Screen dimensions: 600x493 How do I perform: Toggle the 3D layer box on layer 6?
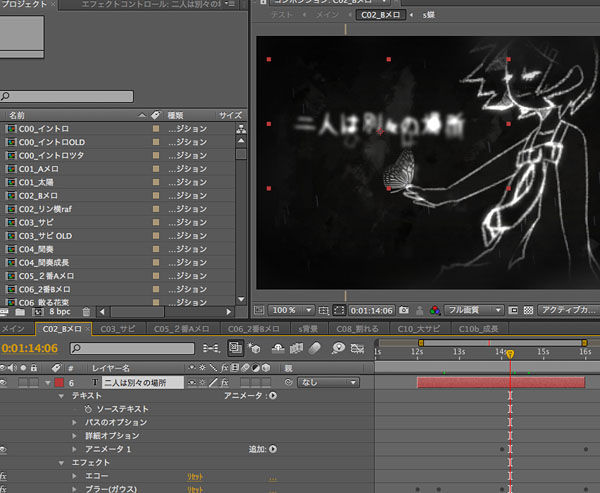click(x=266, y=382)
